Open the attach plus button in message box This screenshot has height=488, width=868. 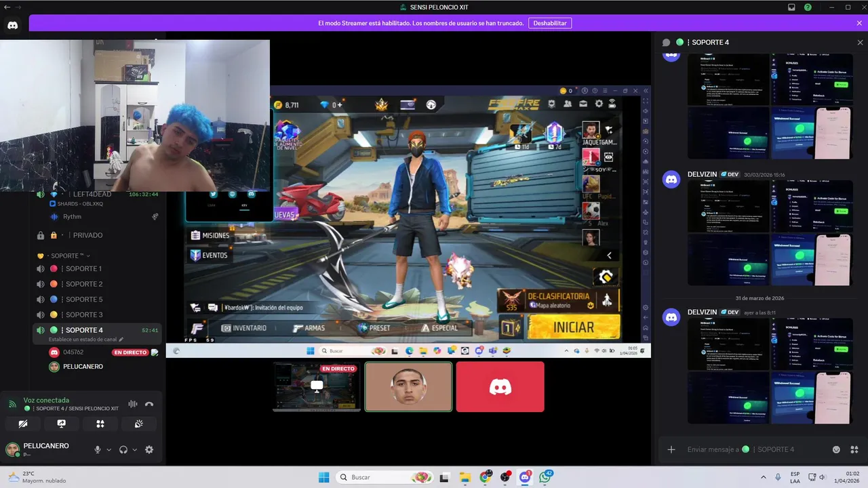click(671, 449)
